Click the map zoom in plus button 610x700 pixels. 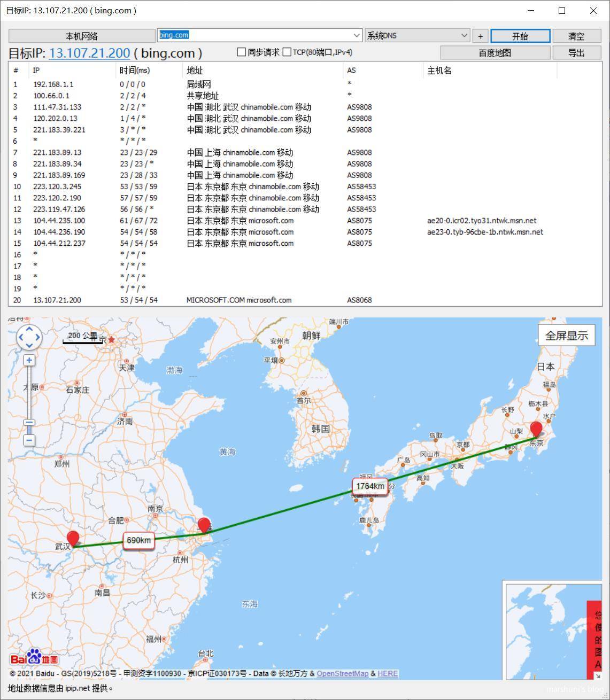[x=29, y=360]
